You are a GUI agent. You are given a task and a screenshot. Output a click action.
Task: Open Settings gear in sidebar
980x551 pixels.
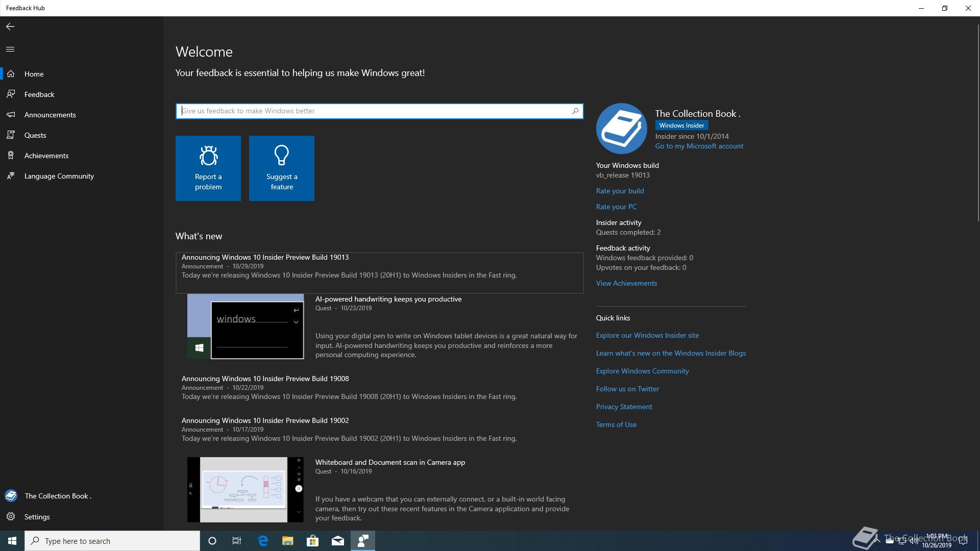coord(37,517)
